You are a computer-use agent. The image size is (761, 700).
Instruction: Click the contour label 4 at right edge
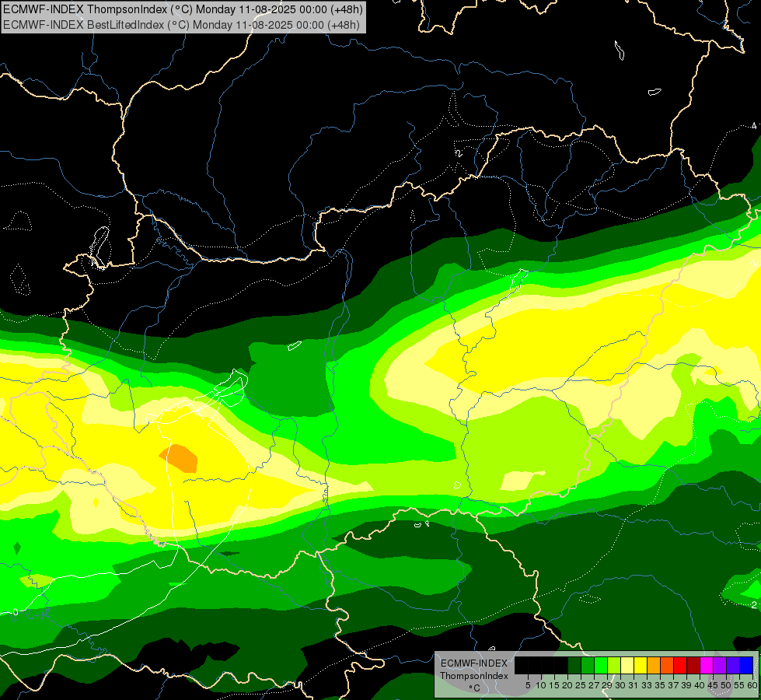coord(754,126)
